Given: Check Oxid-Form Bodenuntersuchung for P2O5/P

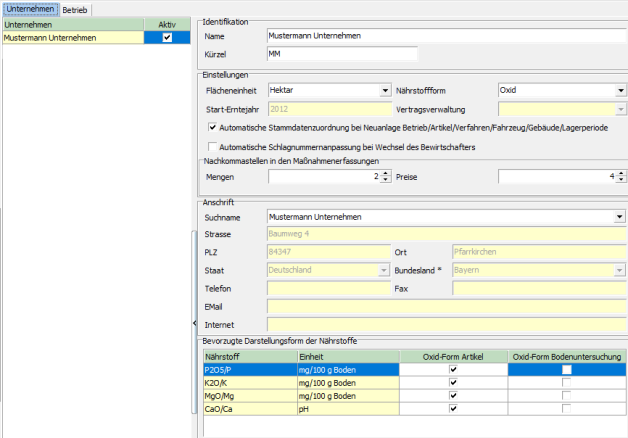Looking at the screenshot, I should 567,369.
